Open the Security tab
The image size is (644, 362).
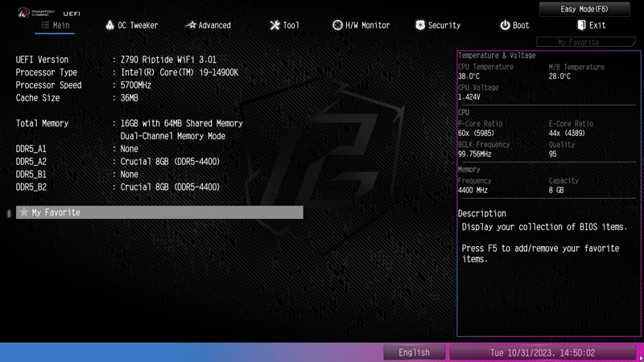click(x=438, y=26)
